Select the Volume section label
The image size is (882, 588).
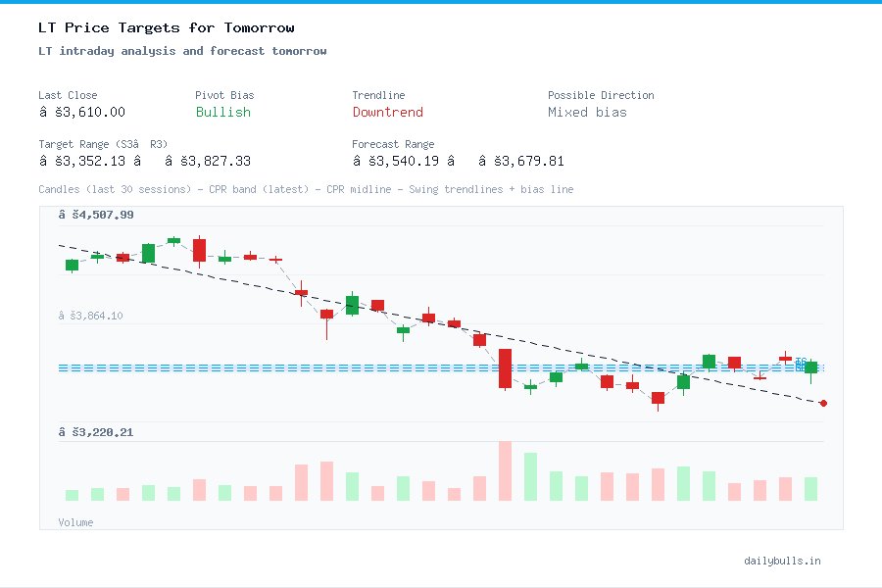click(x=75, y=522)
